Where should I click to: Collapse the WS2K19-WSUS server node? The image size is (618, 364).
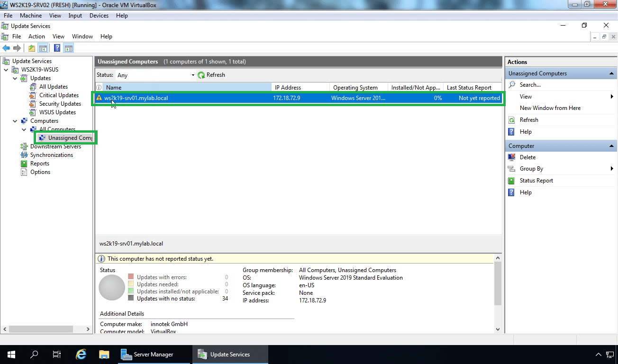click(x=6, y=70)
